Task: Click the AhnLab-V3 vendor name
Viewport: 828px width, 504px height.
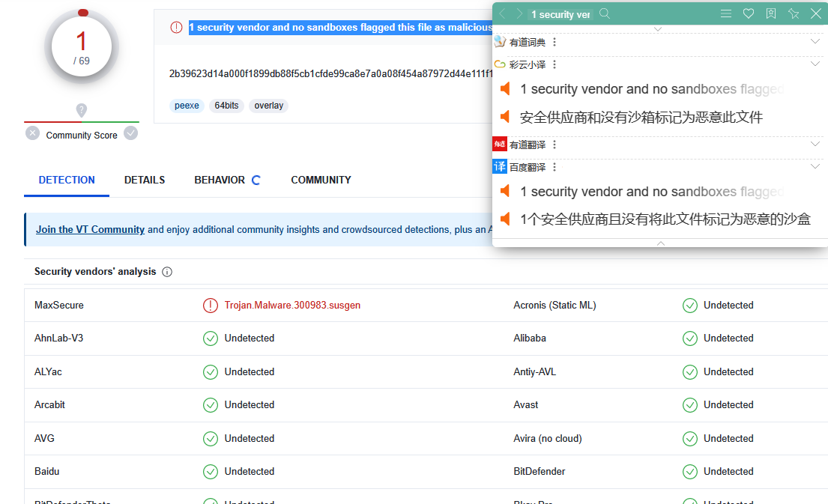Action: click(58, 338)
